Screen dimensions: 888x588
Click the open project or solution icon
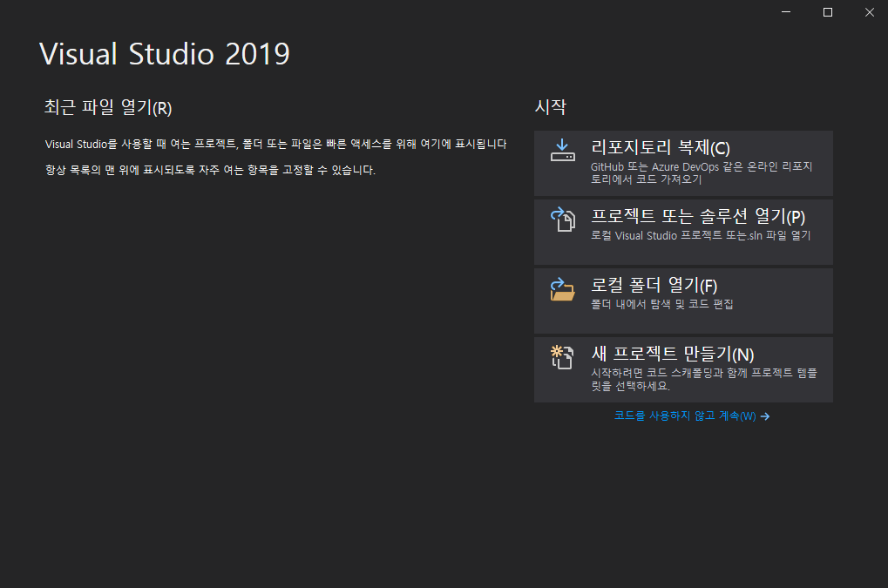563,220
